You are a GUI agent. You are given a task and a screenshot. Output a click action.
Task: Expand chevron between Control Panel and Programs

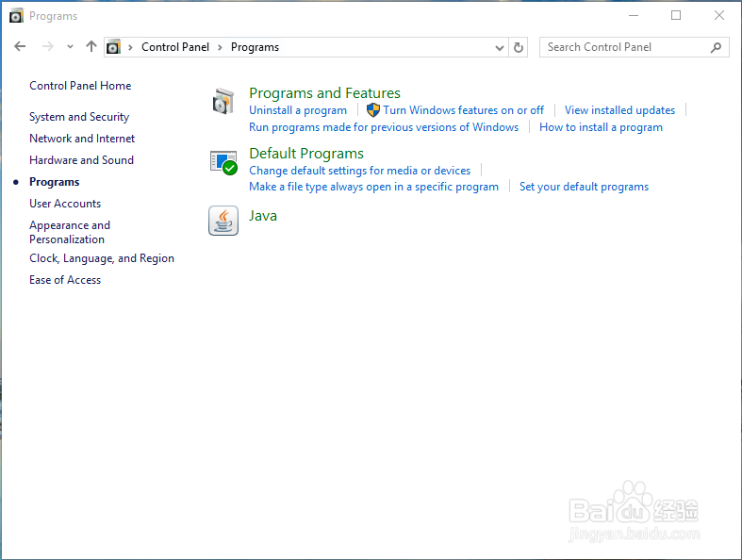click(x=220, y=47)
